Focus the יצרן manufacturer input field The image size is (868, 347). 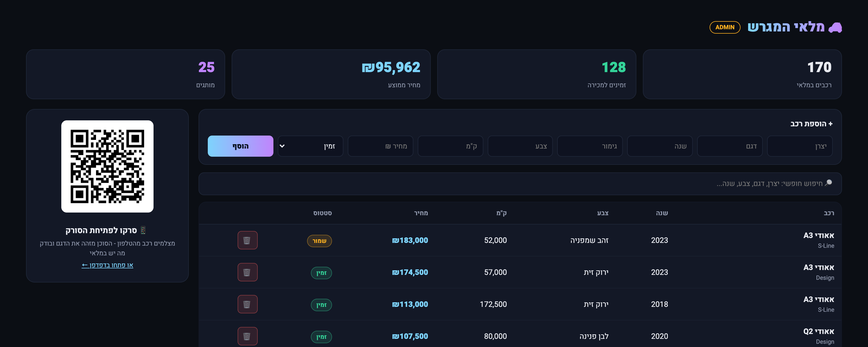click(x=800, y=146)
